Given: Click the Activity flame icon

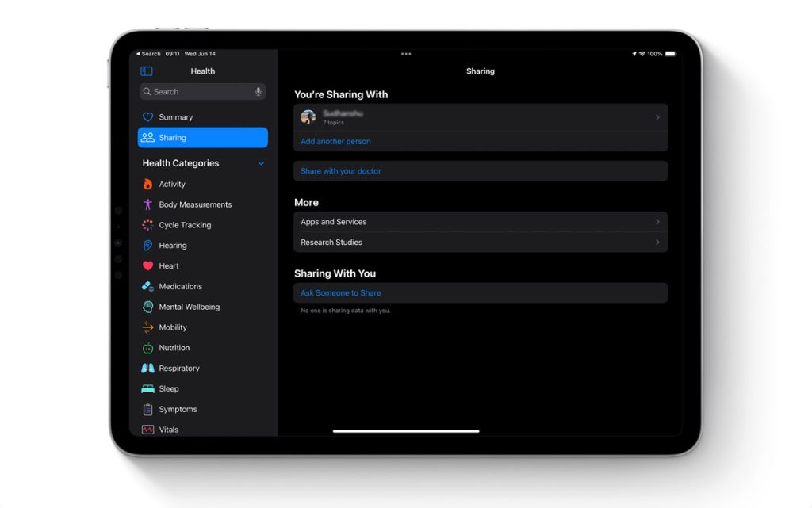Looking at the screenshot, I should pos(147,184).
